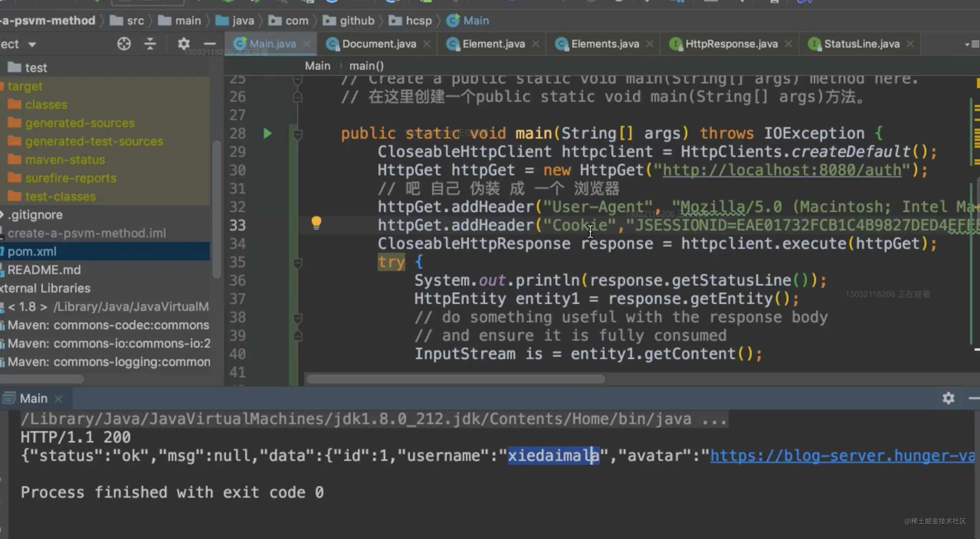Toggle fold marker at comment line 38
Screen dimensions: 980x539
click(x=297, y=318)
